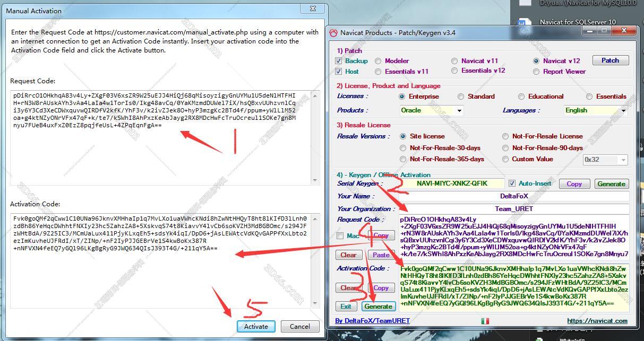Click the Patch button
Screen dimensions: 644x341
611,60
